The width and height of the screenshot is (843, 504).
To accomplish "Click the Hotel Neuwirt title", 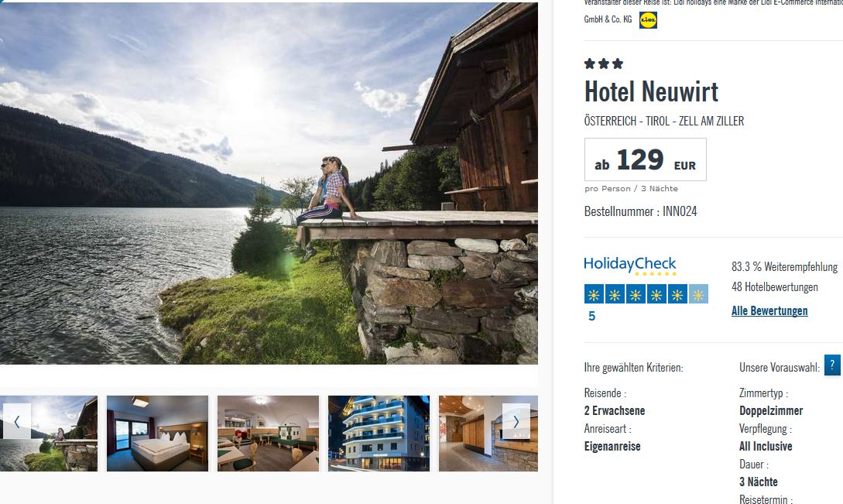I will (651, 91).
